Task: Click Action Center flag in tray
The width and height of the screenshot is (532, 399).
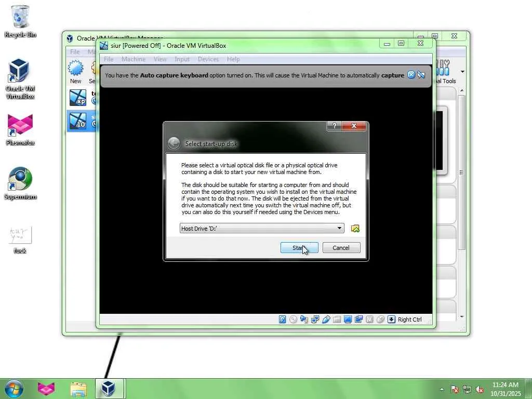Action: pos(454,390)
